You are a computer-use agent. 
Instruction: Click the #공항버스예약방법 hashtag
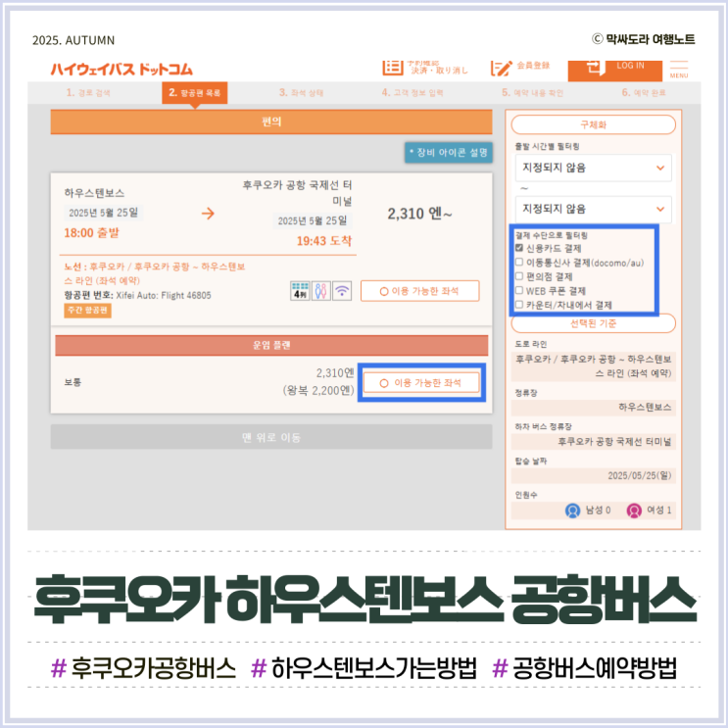pyautogui.click(x=584, y=668)
